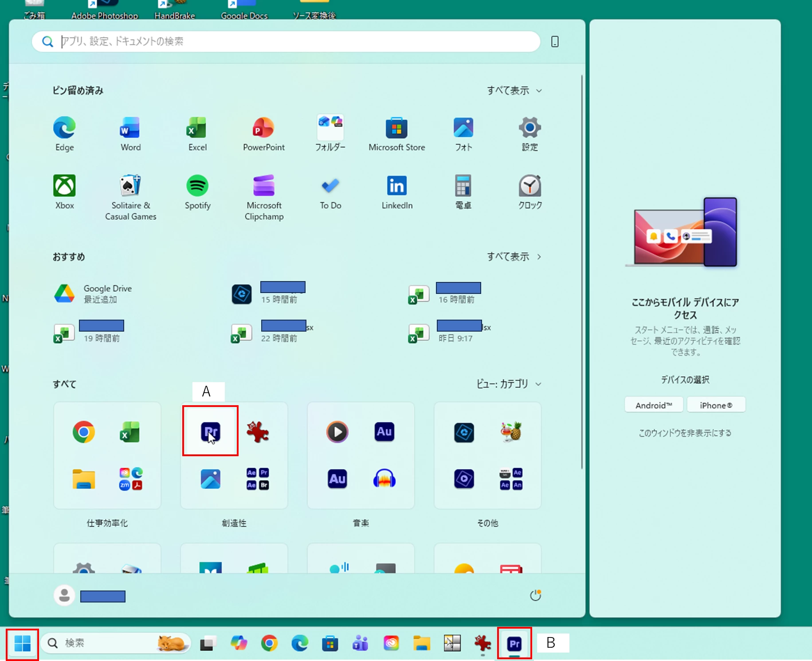Open Excel in the pinned section
This screenshot has width=812, height=661.
(197, 134)
